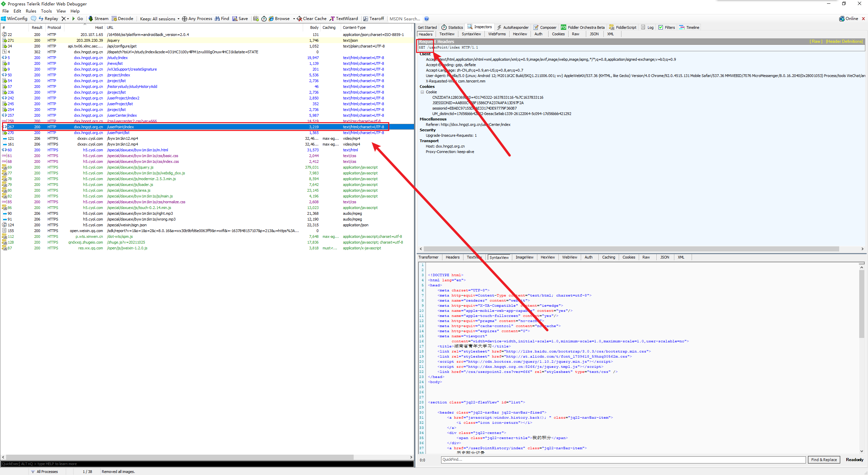Image resolution: width=868 pixels, height=475 pixels.
Task: Click the QuickFind input field
Action: coord(623,460)
